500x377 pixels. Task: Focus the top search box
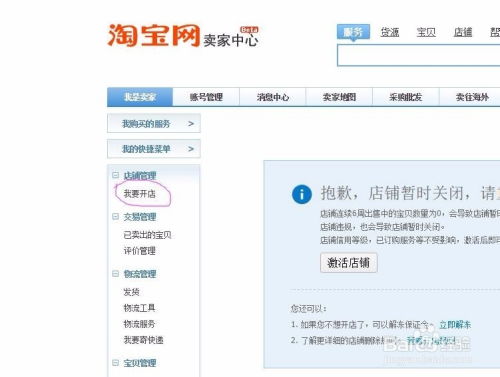[x=419, y=55]
